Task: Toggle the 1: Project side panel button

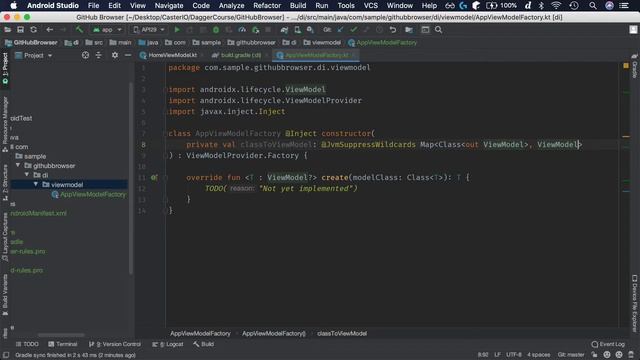Action: coord(5,69)
